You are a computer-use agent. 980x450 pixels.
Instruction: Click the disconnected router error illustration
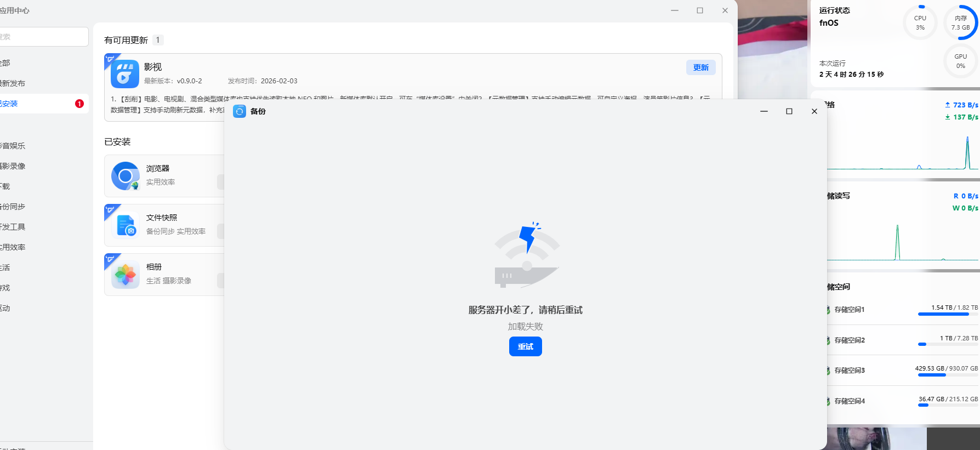(527, 255)
